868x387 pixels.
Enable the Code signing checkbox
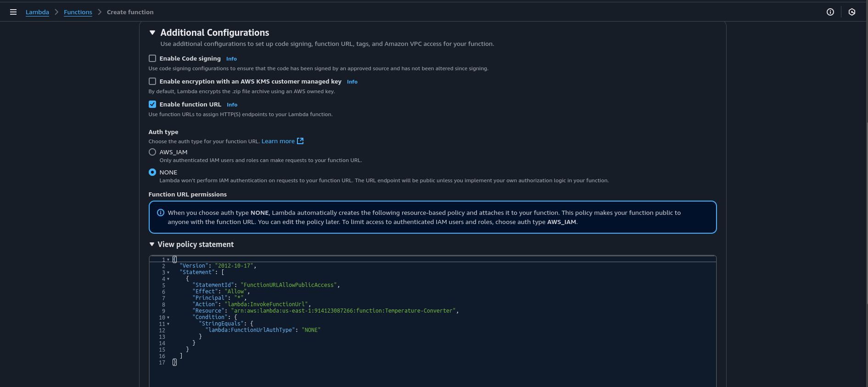tap(152, 58)
